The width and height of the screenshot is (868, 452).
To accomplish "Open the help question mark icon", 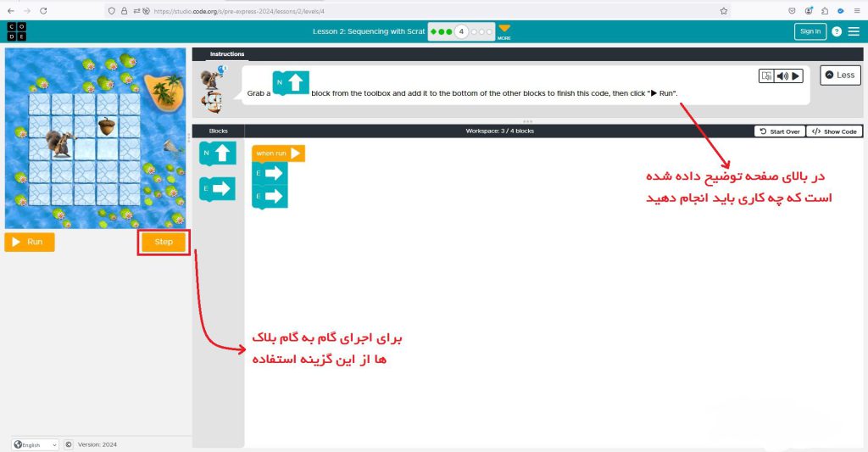I will pos(837,31).
